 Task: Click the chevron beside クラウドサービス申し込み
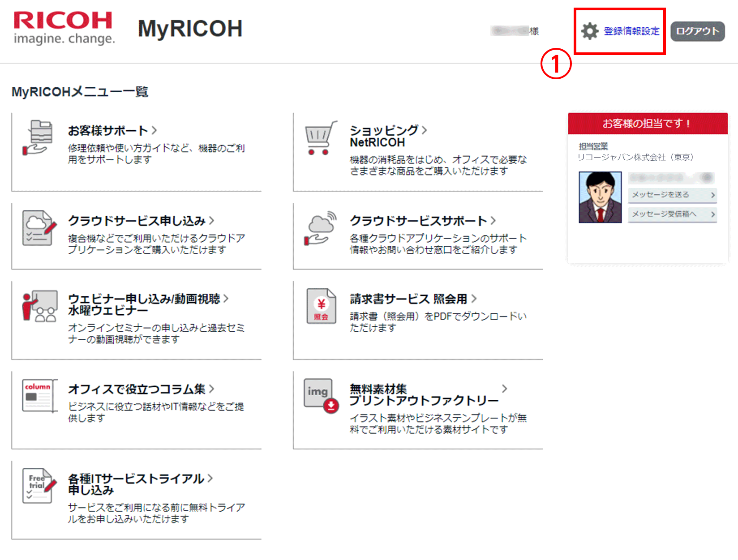(x=211, y=220)
